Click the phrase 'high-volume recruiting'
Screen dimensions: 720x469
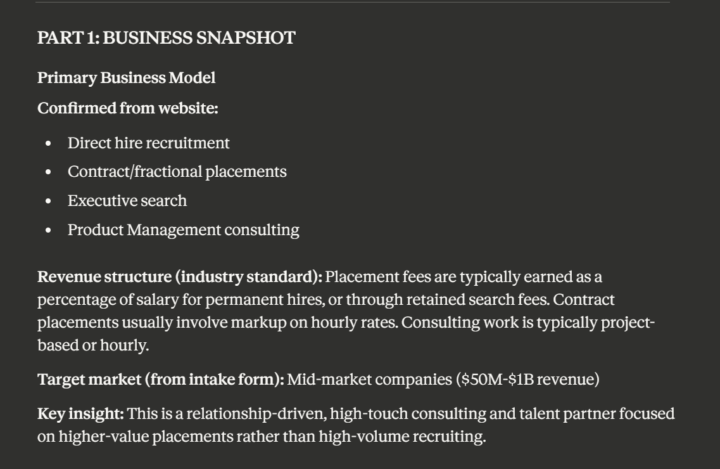tap(402, 436)
